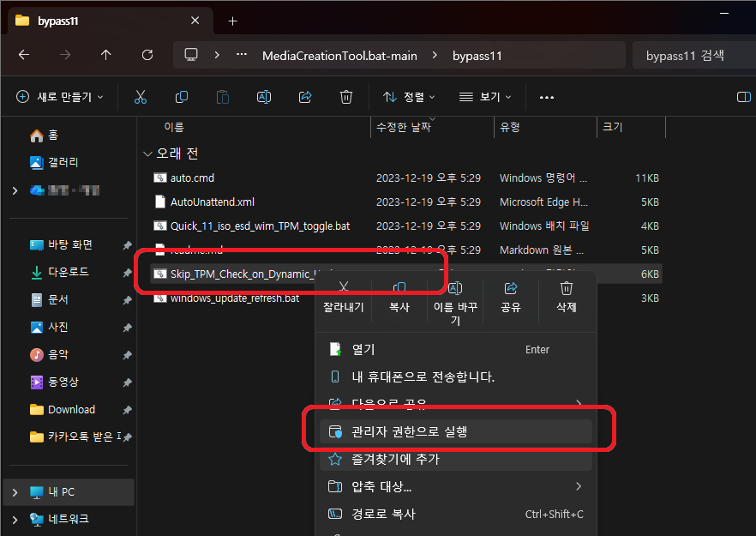The height and width of the screenshot is (536, 756).
Task: Click the chevron after the PC icon in address bar
Action: (x=217, y=55)
